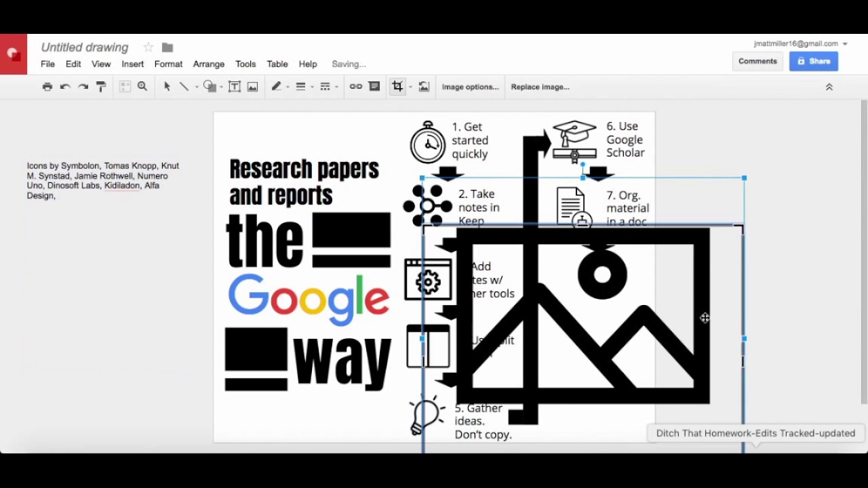868x488 pixels.
Task: Expand the Shape tool dropdown arrow
Action: (222, 87)
